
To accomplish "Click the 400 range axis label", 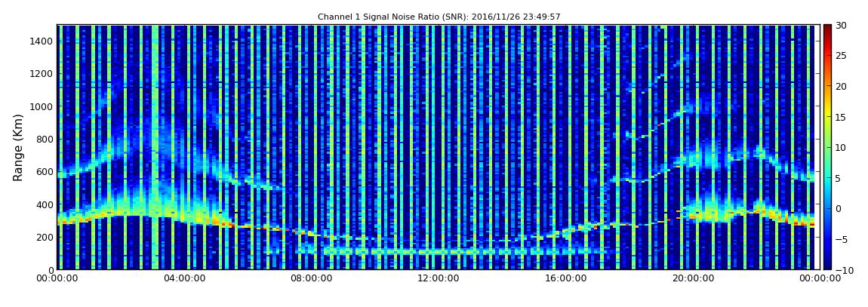I will (x=45, y=204).
